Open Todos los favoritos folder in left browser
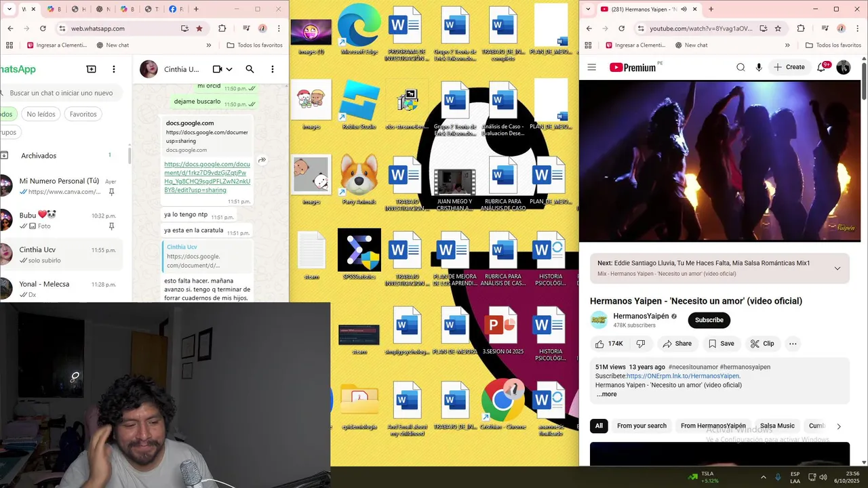Viewport: 868px width, 488px height. (x=254, y=45)
